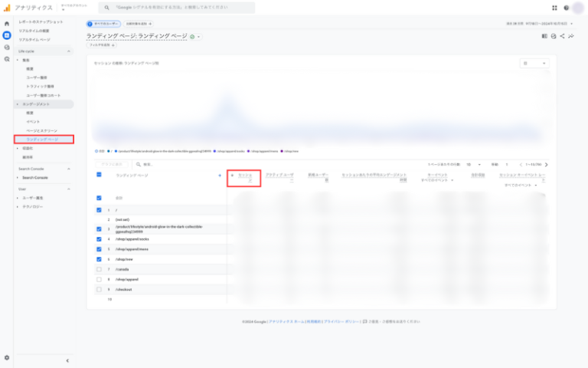Tick the /checkout row checkbox
The image size is (588, 368).
(x=99, y=289)
